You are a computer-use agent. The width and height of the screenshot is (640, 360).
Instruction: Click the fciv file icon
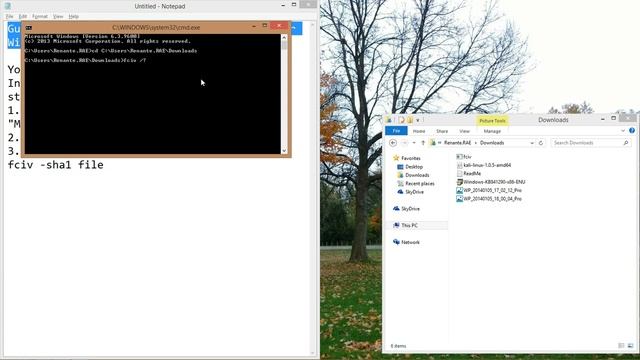pos(459,157)
